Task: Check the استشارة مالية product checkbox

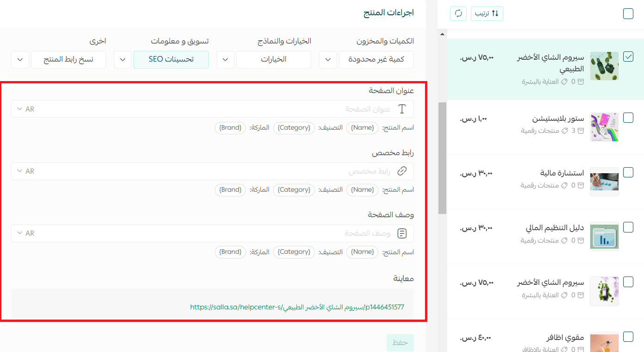Action: (x=628, y=172)
